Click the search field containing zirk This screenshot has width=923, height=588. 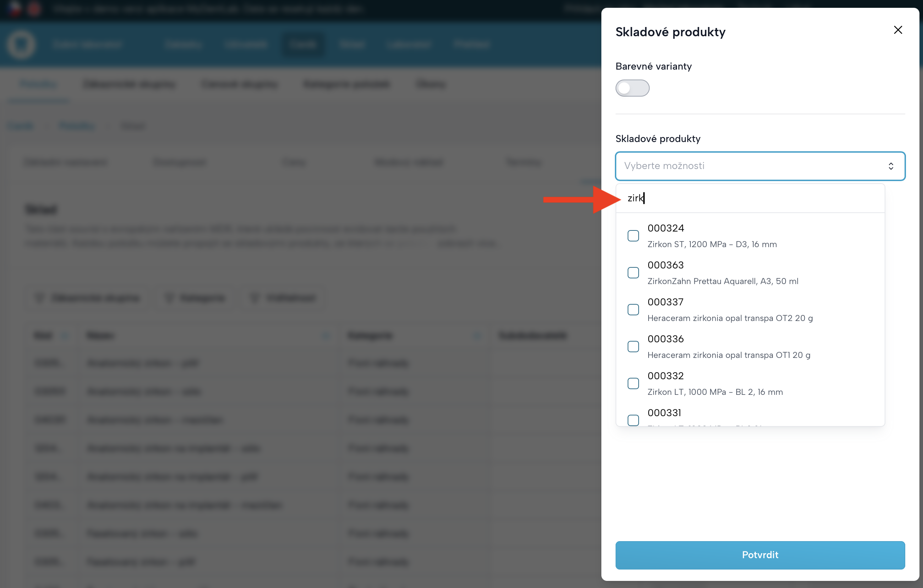(x=751, y=198)
